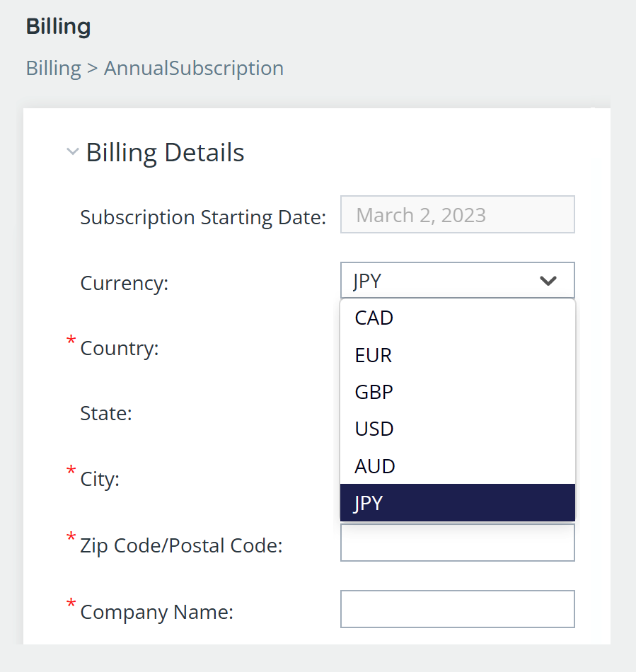
Task: Select the highlighted JPY option
Action: [x=457, y=503]
